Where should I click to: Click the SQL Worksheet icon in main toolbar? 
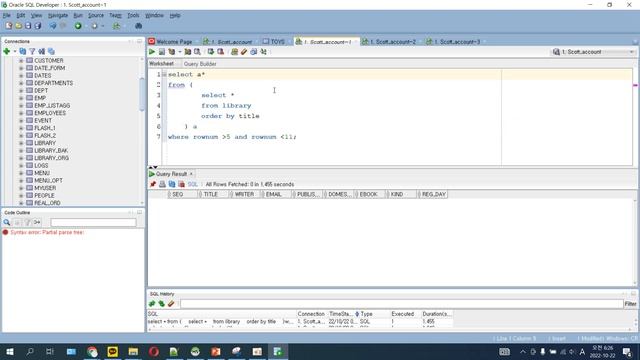[117, 26]
